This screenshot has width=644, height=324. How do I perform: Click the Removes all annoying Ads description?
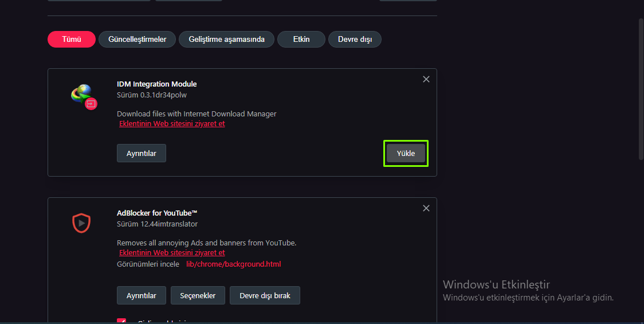207,243
